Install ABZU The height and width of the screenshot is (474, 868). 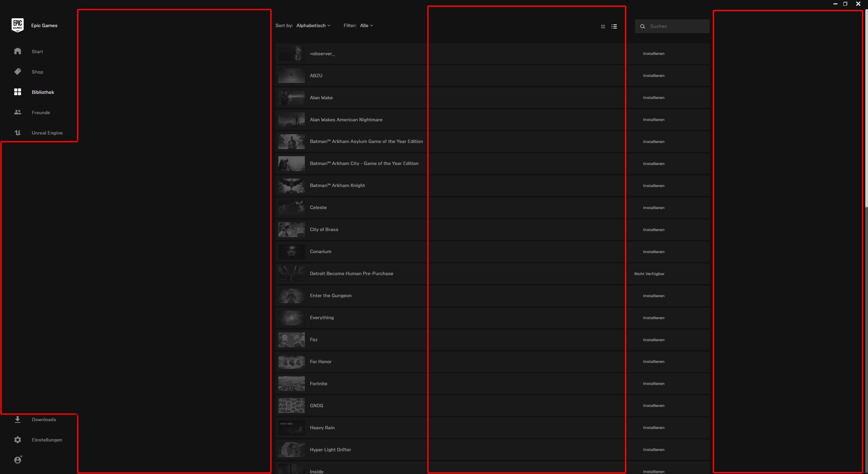(x=653, y=76)
